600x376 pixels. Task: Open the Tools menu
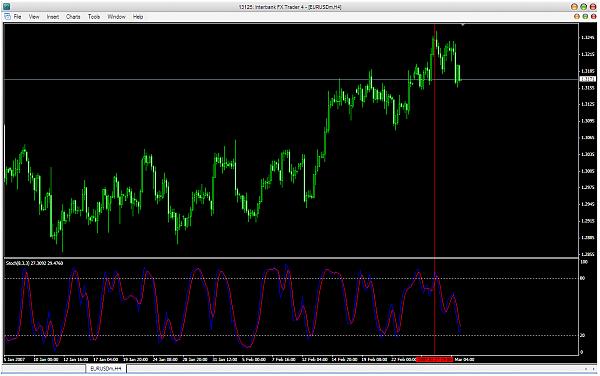(94, 17)
